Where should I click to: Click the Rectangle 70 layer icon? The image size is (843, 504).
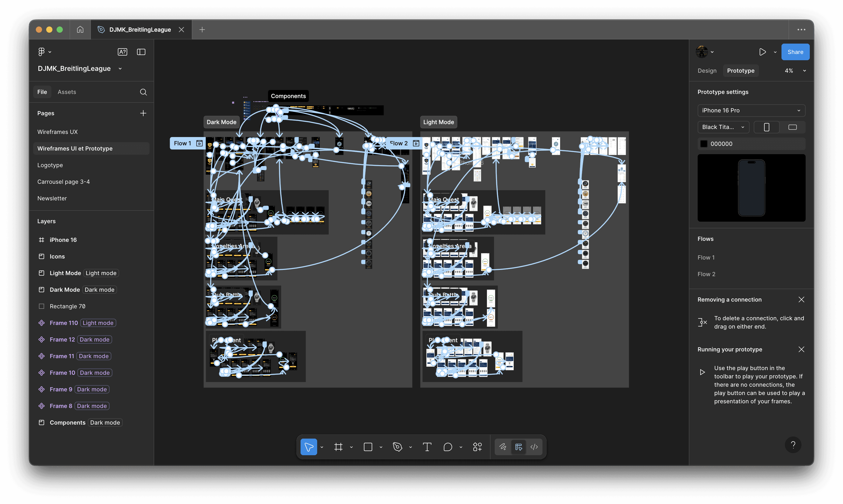(x=42, y=306)
